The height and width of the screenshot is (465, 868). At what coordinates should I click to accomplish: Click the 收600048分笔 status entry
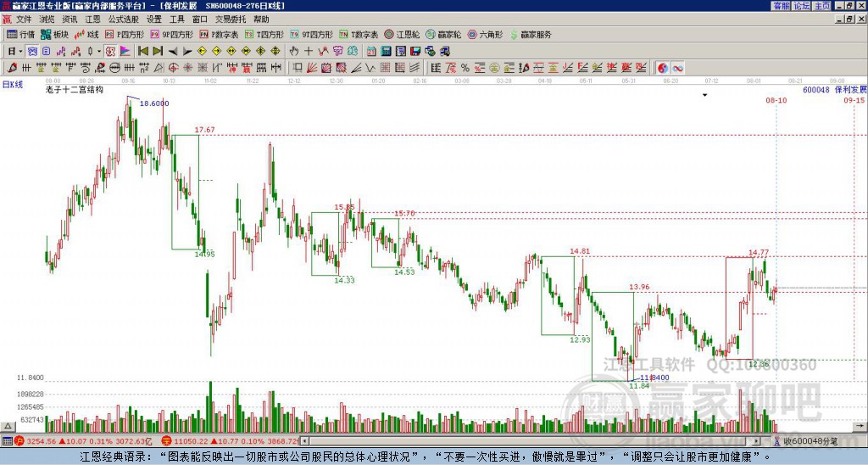tap(807, 441)
